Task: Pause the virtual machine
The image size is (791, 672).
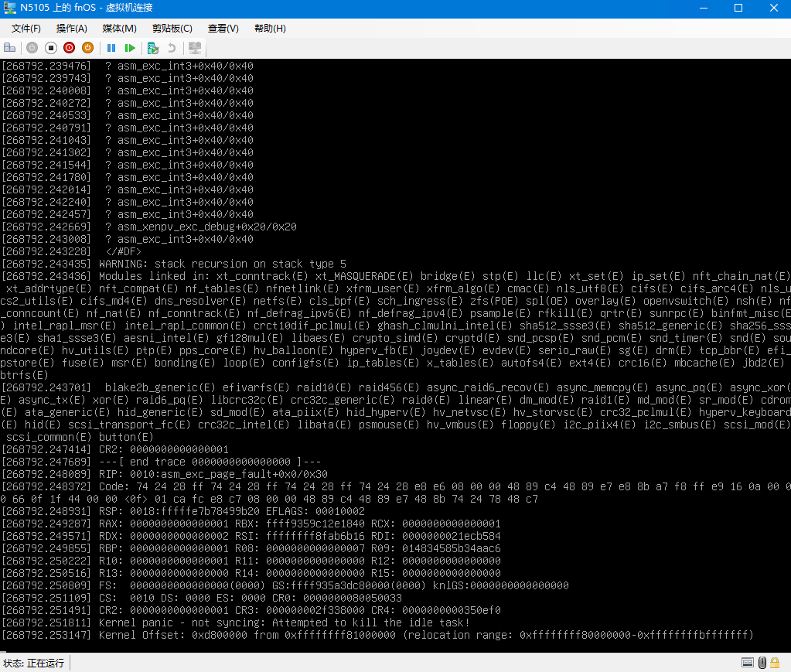Action: pos(111,48)
